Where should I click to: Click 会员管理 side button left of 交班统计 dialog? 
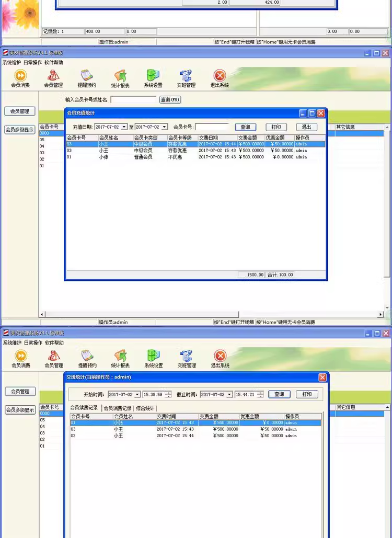[x=20, y=391]
